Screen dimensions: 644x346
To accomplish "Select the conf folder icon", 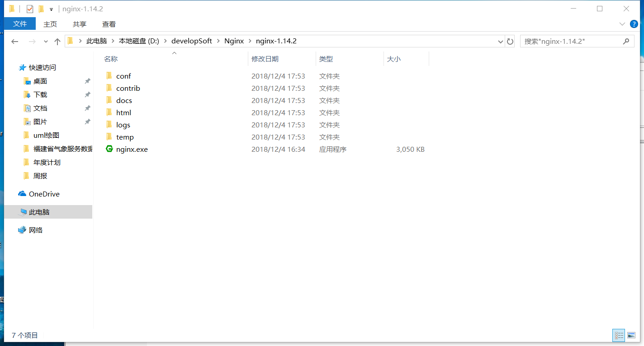I will pos(109,75).
